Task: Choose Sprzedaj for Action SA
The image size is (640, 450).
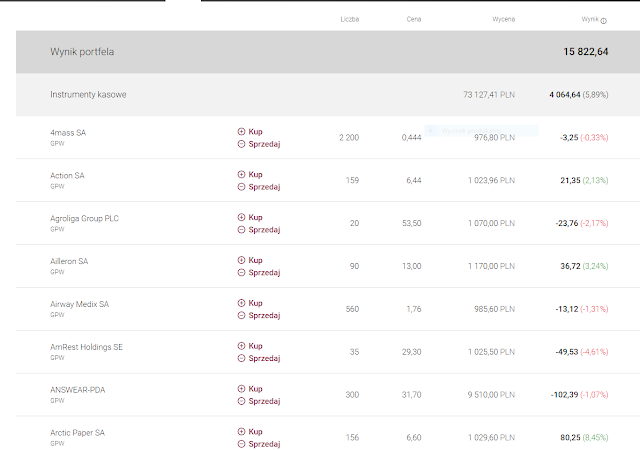Action: click(x=264, y=187)
